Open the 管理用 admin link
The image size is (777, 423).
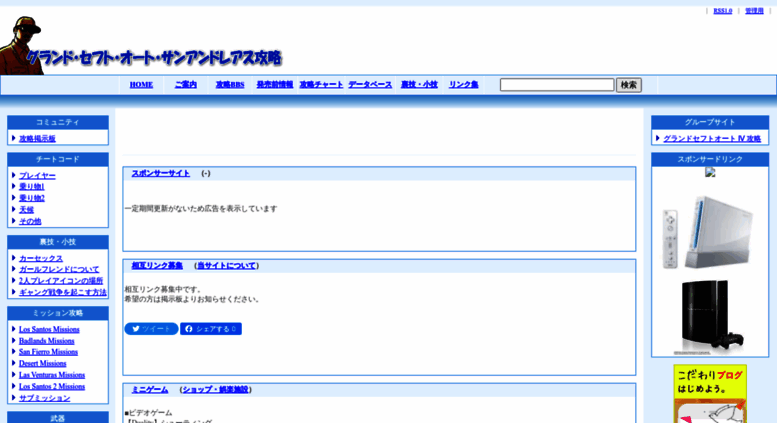(x=754, y=11)
